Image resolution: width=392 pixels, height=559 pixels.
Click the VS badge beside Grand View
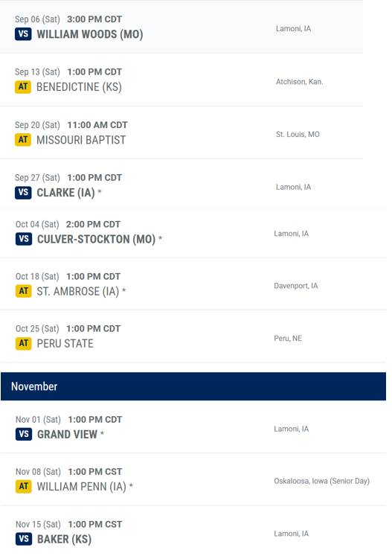(x=24, y=434)
